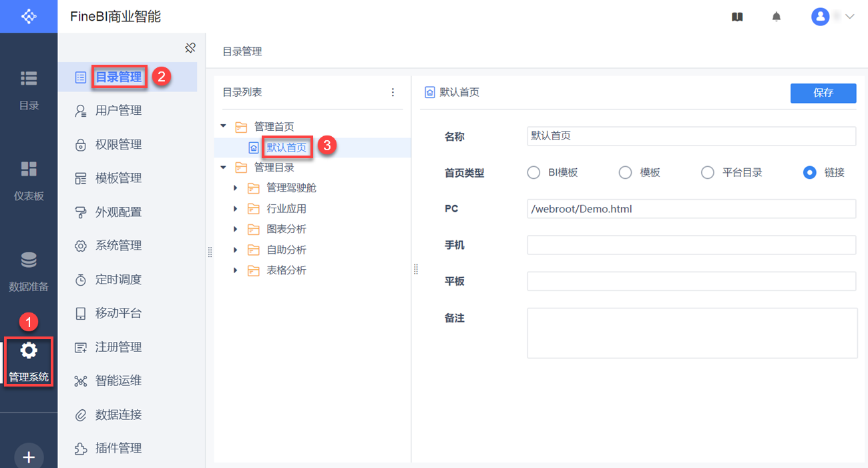Open 用户管理 in the side menu
This screenshot has width=868, height=468.
tap(118, 111)
